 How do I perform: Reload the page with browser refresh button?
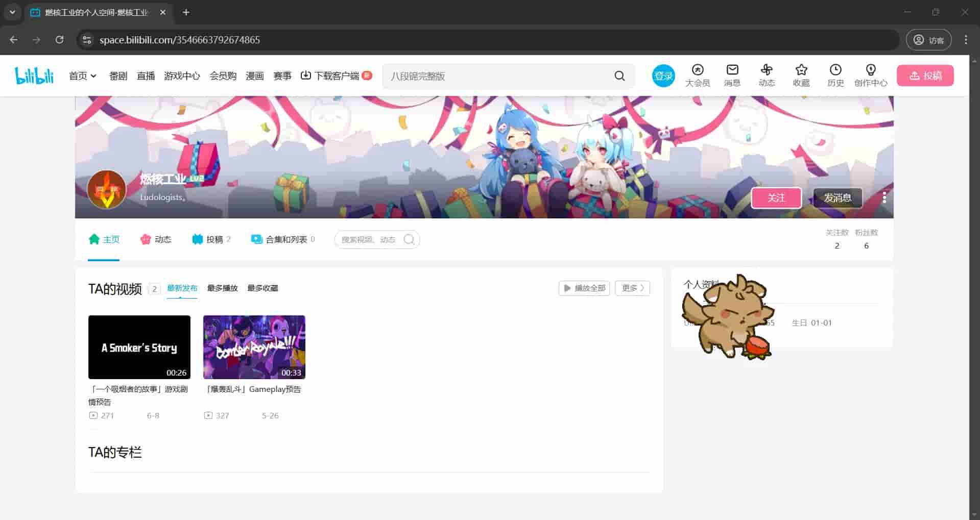point(60,40)
